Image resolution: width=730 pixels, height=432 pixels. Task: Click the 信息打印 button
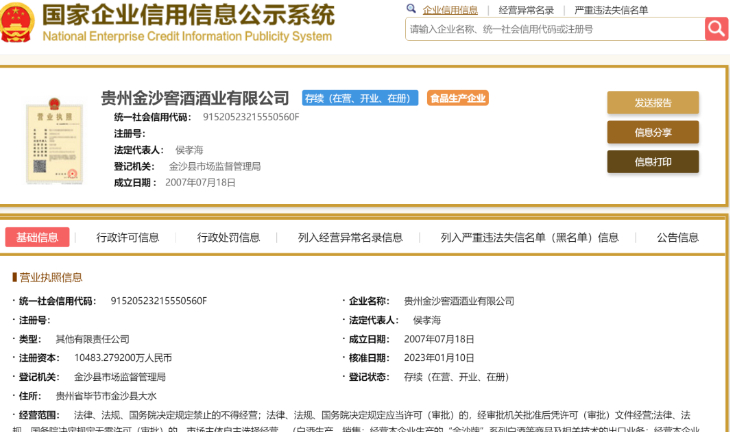(653, 162)
